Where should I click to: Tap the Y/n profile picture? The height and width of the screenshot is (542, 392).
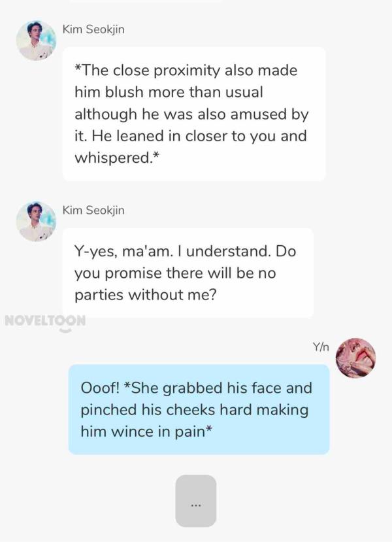point(355,358)
